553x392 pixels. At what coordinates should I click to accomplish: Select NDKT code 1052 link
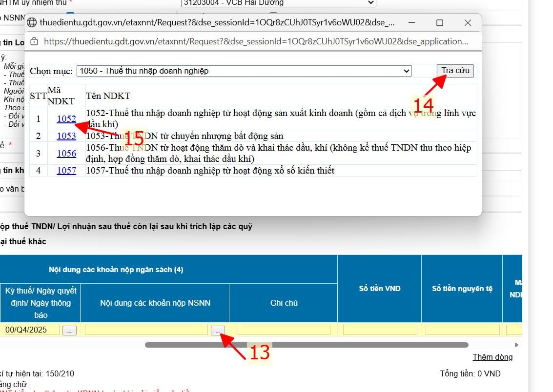coord(66,118)
